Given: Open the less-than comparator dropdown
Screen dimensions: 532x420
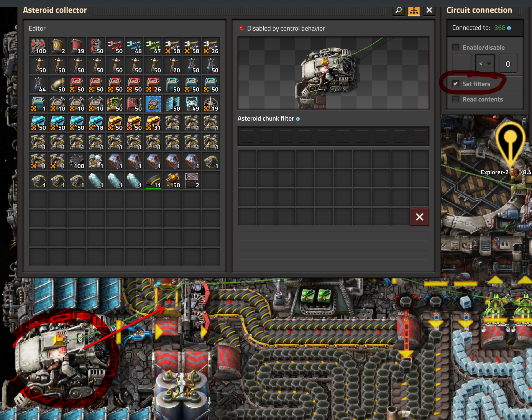Looking at the screenshot, I should 485,64.
